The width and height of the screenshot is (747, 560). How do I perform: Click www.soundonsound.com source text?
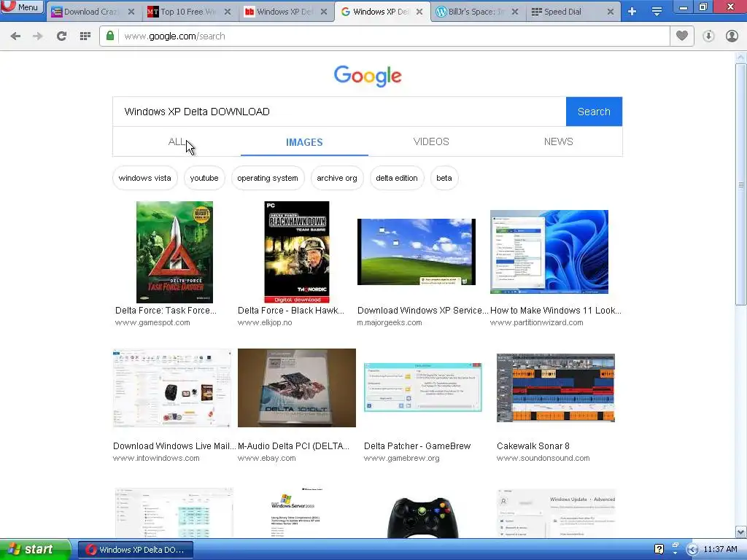click(543, 458)
